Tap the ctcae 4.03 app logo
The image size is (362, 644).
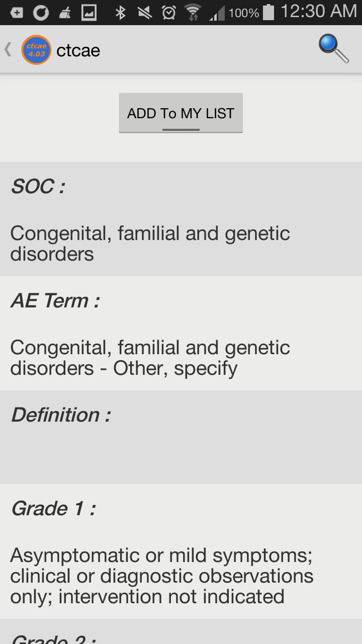[x=36, y=50]
